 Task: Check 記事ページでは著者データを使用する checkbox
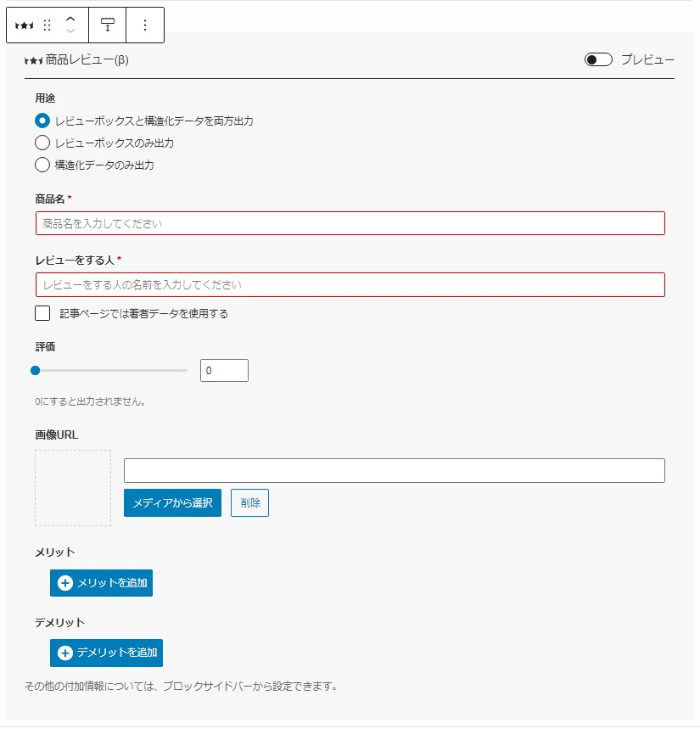coord(42,313)
